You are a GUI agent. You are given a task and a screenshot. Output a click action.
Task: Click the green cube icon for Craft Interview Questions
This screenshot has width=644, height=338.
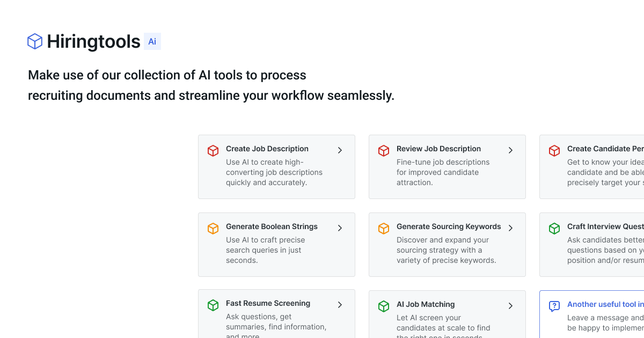[x=554, y=229]
